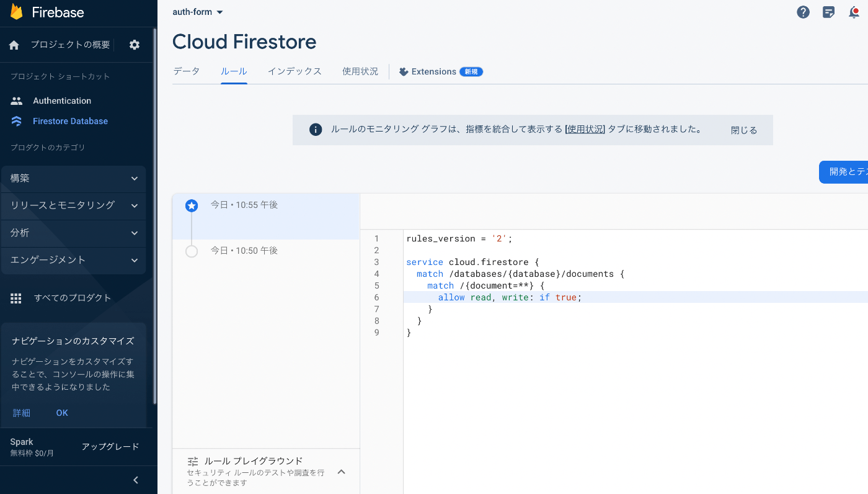Click the アップグレード button
This screenshot has width=868, height=494.
click(110, 447)
